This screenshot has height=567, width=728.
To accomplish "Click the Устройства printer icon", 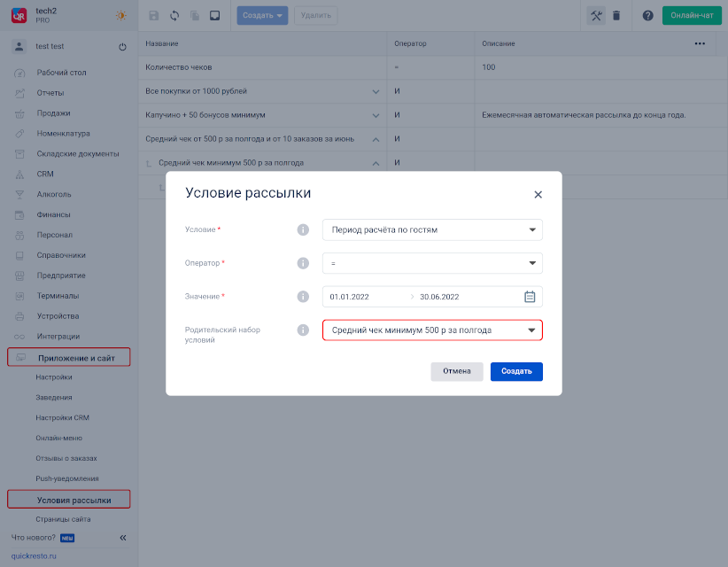I will pos(19,316).
